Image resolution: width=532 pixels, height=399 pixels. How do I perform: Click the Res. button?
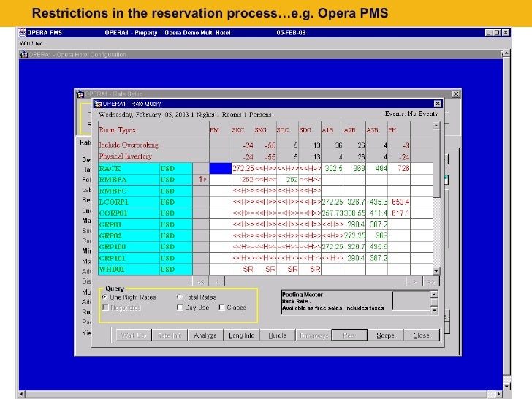coord(349,335)
